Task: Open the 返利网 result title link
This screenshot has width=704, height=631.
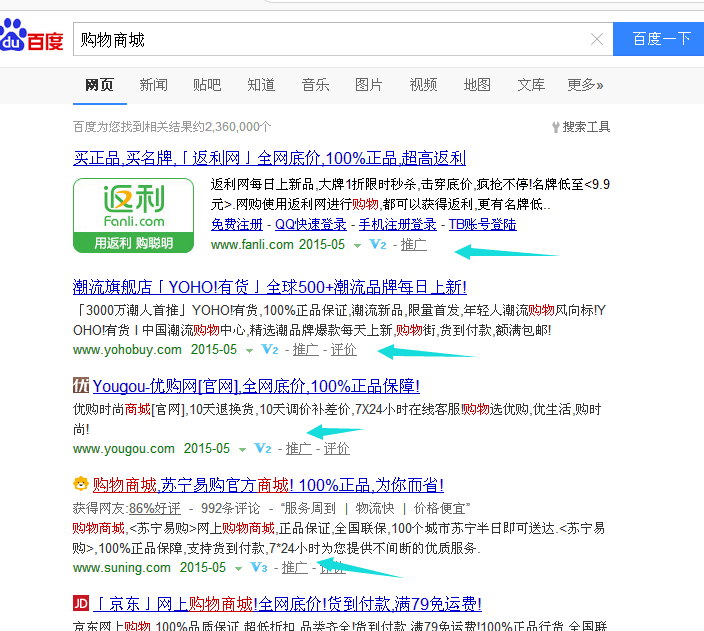Action: (269, 158)
